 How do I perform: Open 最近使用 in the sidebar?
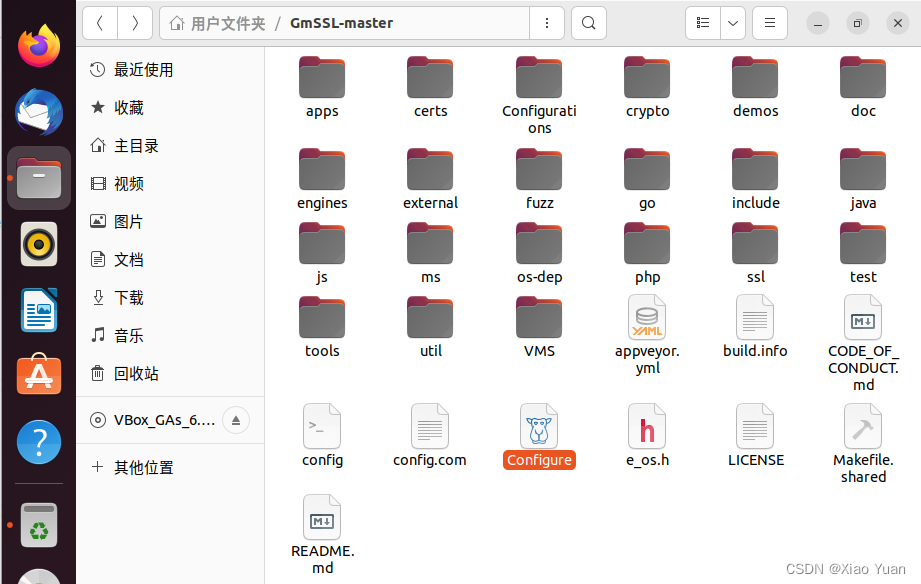(x=170, y=70)
